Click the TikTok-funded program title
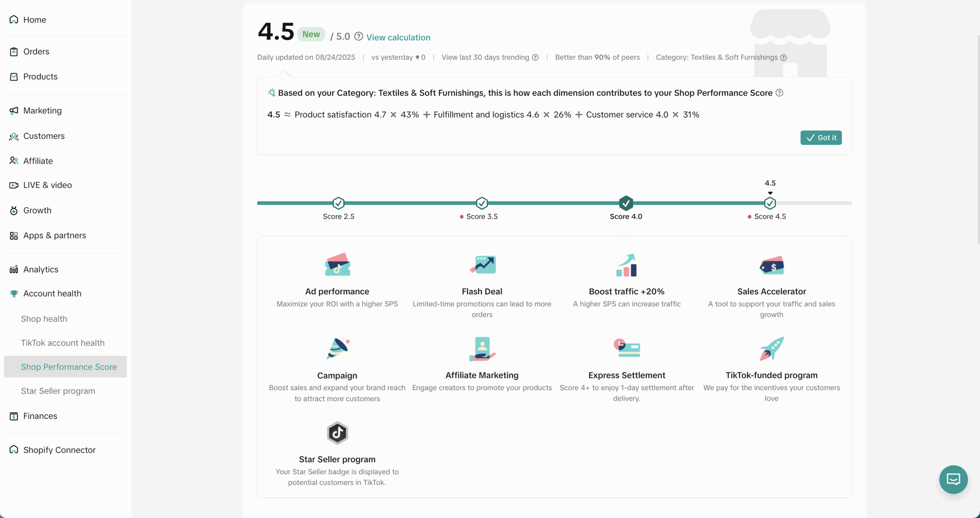980x518 pixels. coord(772,375)
